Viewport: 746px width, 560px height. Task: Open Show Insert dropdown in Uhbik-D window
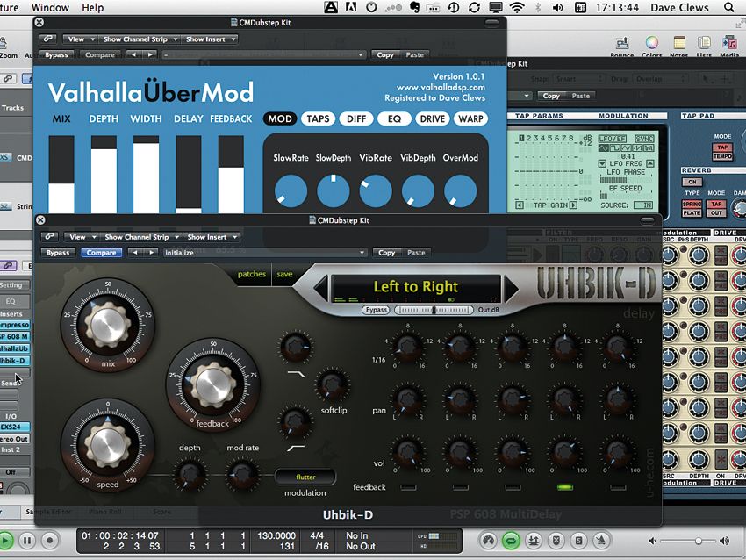(x=212, y=236)
